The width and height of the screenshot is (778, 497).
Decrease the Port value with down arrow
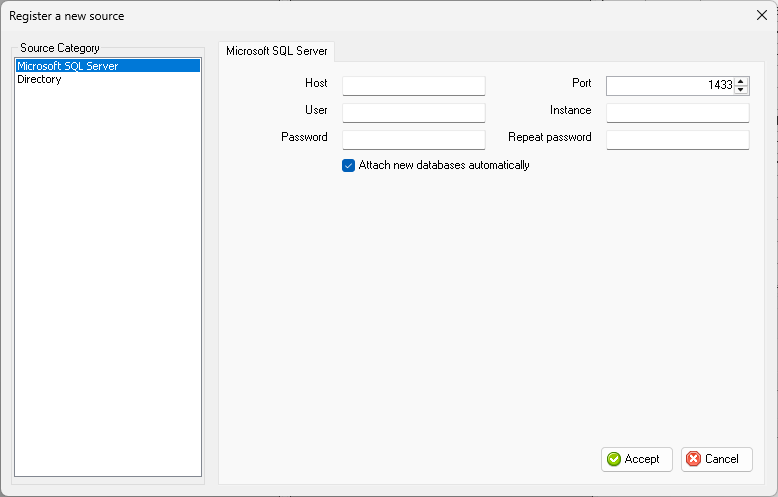pyautogui.click(x=741, y=90)
